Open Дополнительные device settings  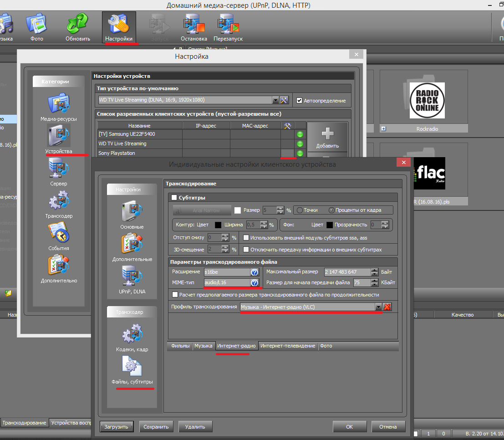pos(132,248)
